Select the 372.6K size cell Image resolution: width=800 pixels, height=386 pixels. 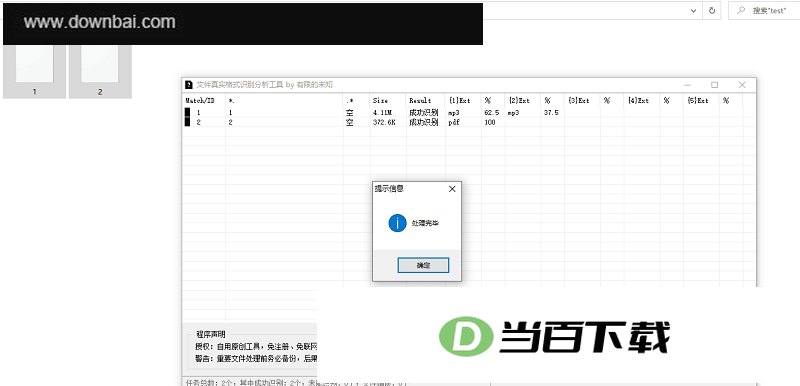(384, 122)
